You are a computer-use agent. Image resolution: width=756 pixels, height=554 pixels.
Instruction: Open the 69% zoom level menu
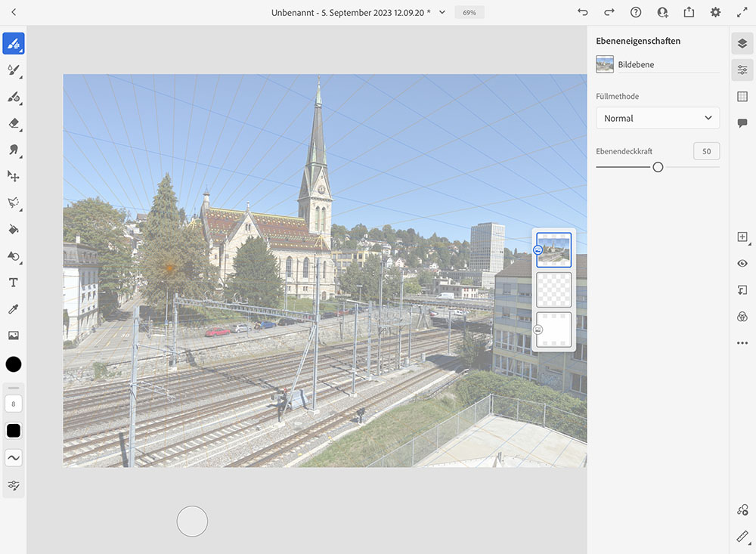pyautogui.click(x=469, y=13)
